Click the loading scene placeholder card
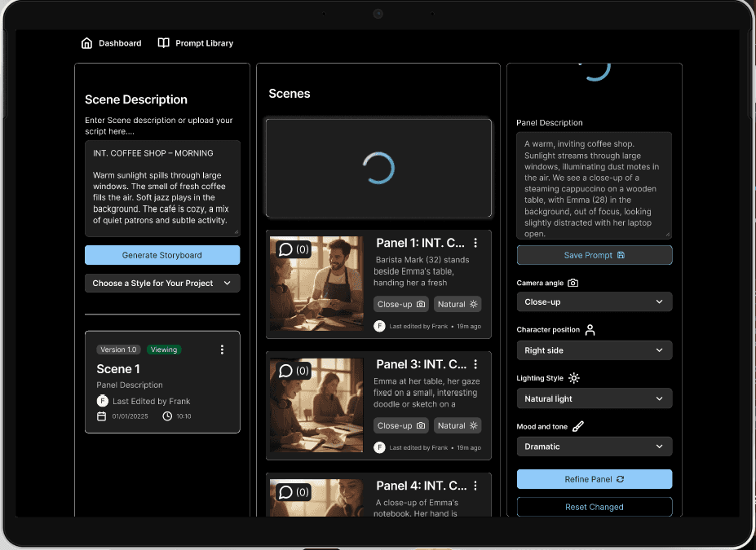Viewport: 756px width, 550px height. tap(378, 168)
